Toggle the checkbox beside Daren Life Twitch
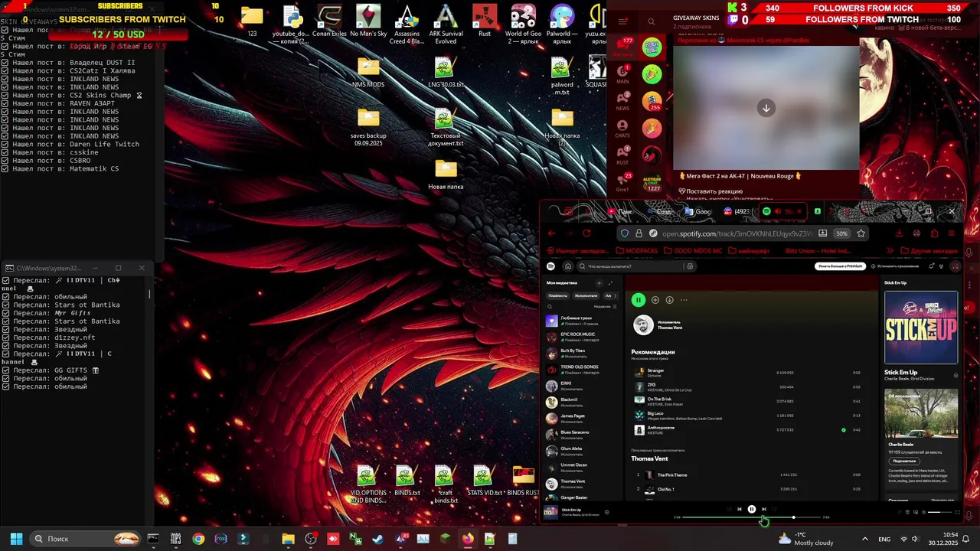The image size is (980, 551). (x=5, y=145)
